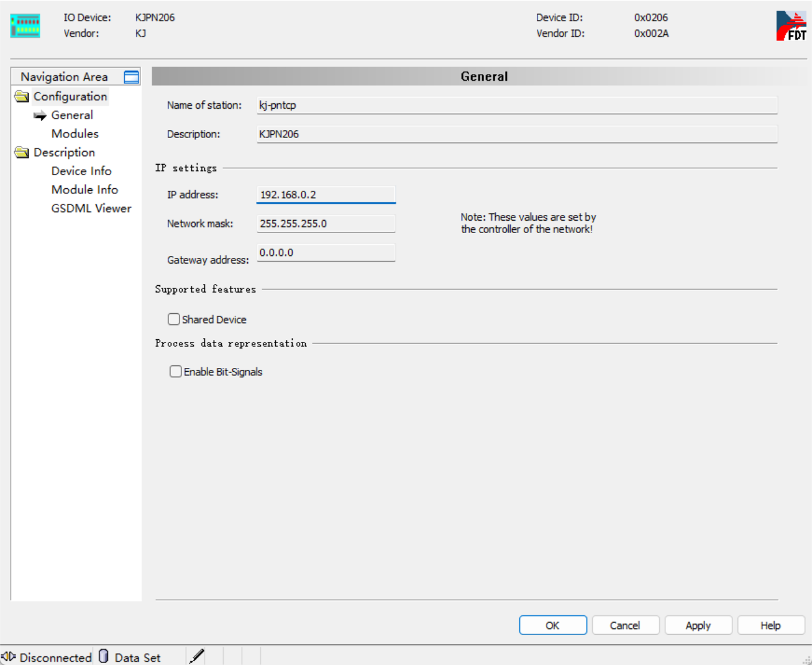Click the Apply button
This screenshot has height=665, width=812.
tap(698, 625)
